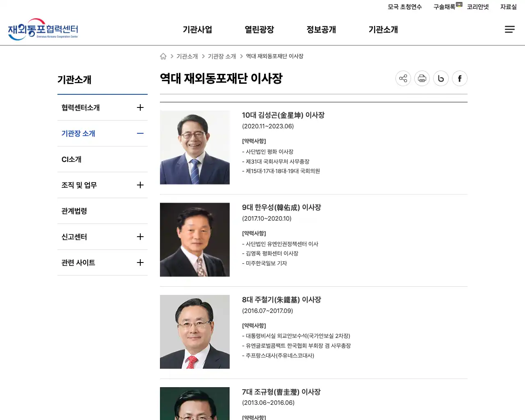Click the share icon button

tap(403, 78)
